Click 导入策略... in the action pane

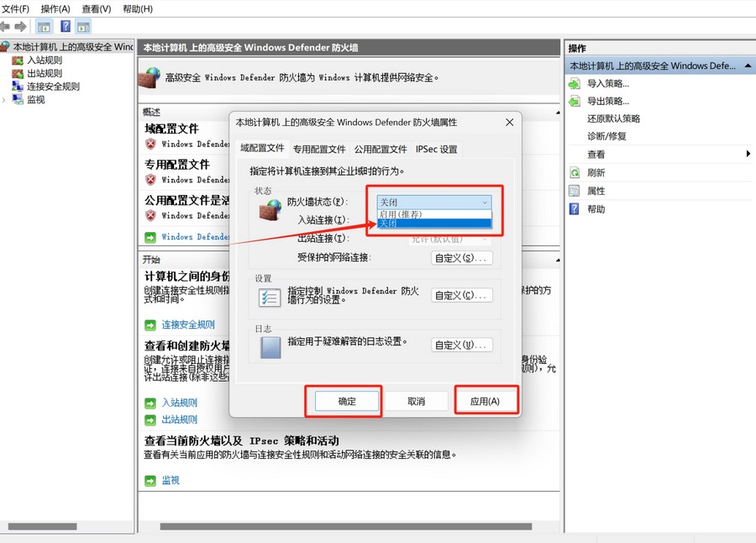[608, 83]
